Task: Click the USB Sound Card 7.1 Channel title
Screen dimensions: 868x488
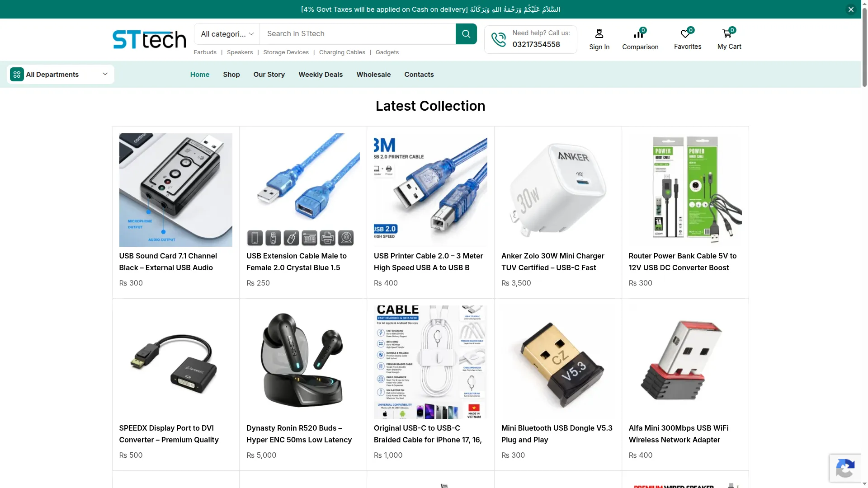Action: point(168,262)
